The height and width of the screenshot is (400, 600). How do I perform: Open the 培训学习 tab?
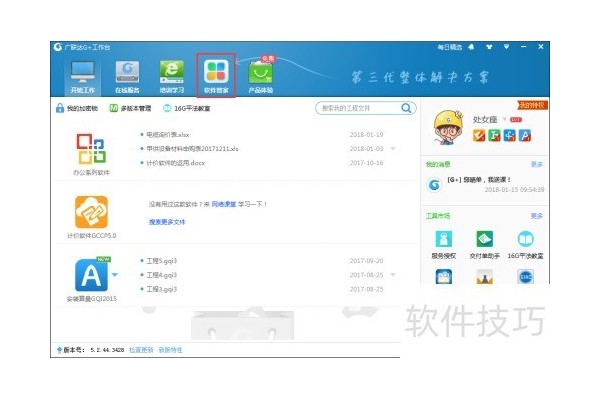pyautogui.click(x=171, y=77)
